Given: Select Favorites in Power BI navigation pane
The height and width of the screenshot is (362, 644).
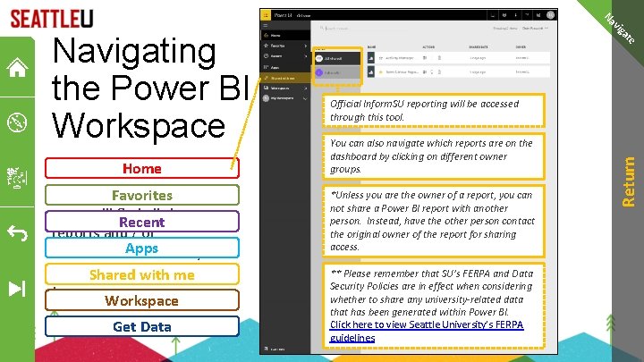Looking at the screenshot, I should click(x=285, y=46).
